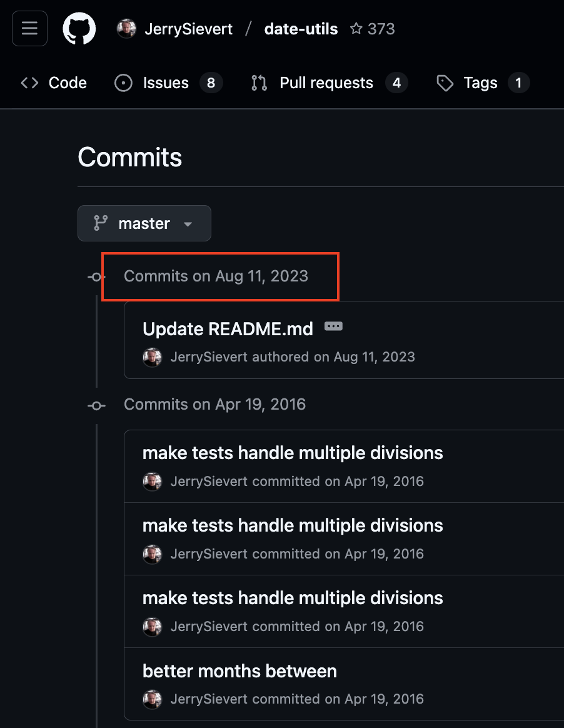Click the Pull requests count badge showing 4

point(396,83)
